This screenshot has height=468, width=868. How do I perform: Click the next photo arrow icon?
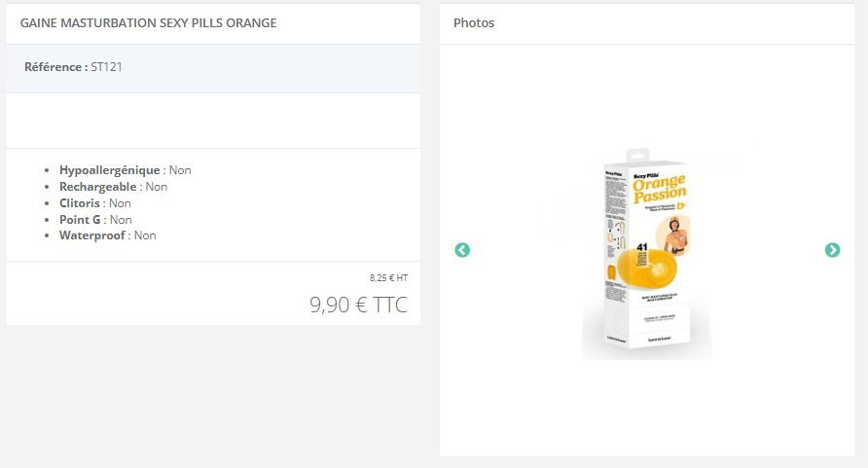tap(832, 250)
